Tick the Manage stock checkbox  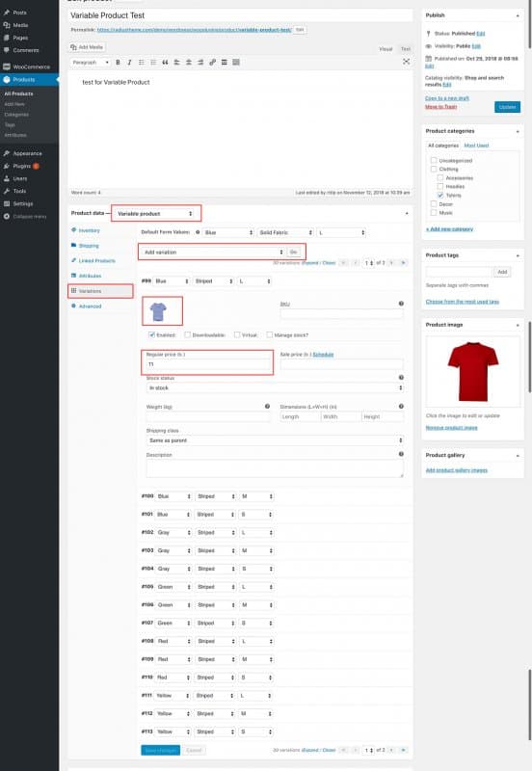270,334
